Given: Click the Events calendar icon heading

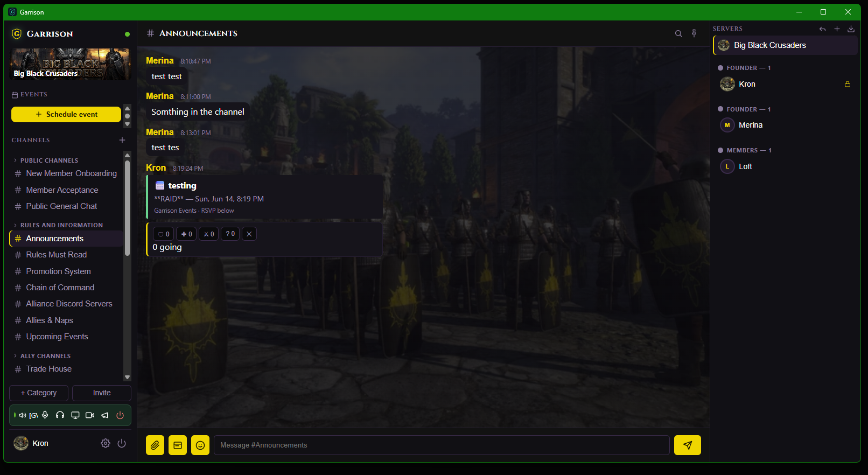Looking at the screenshot, I should point(15,95).
